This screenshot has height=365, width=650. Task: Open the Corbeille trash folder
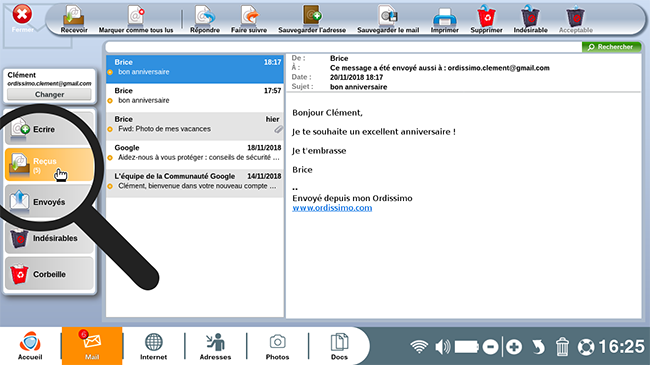click(49, 274)
